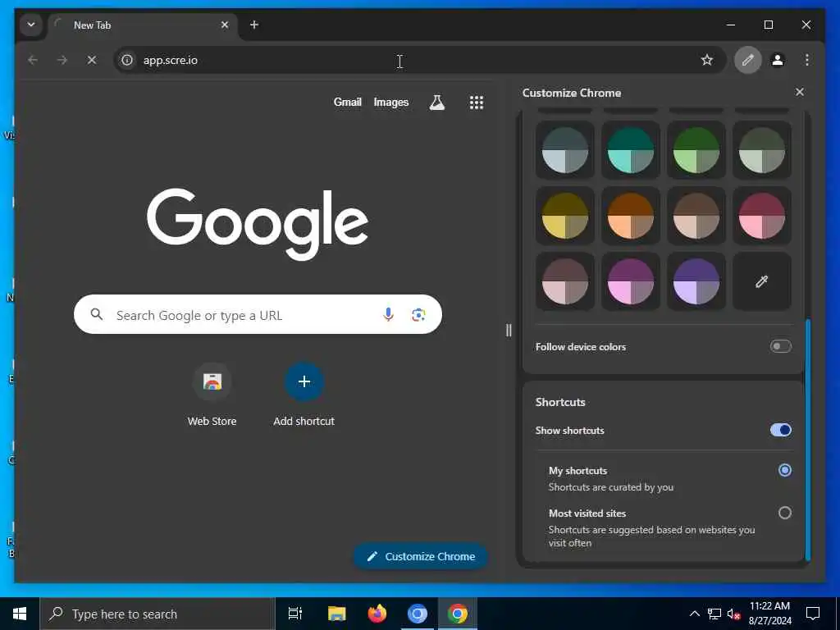Open network status tray icon
840x630 pixels.
click(714, 614)
